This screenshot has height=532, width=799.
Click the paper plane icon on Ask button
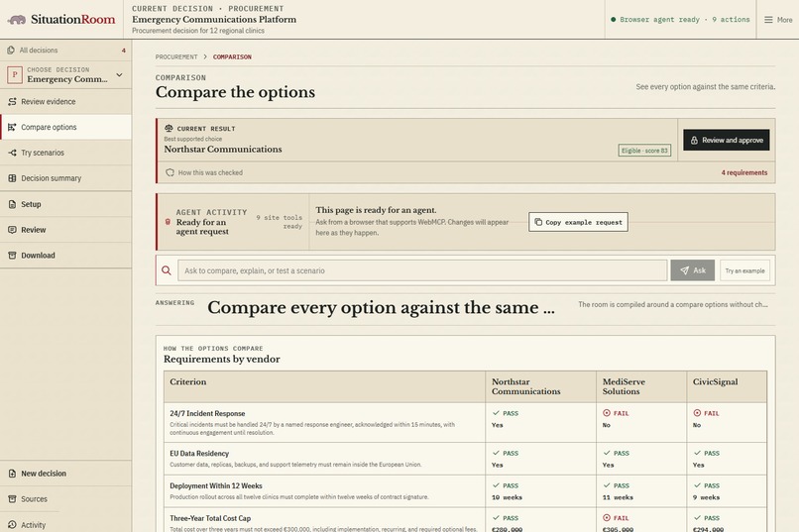coord(684,270)
